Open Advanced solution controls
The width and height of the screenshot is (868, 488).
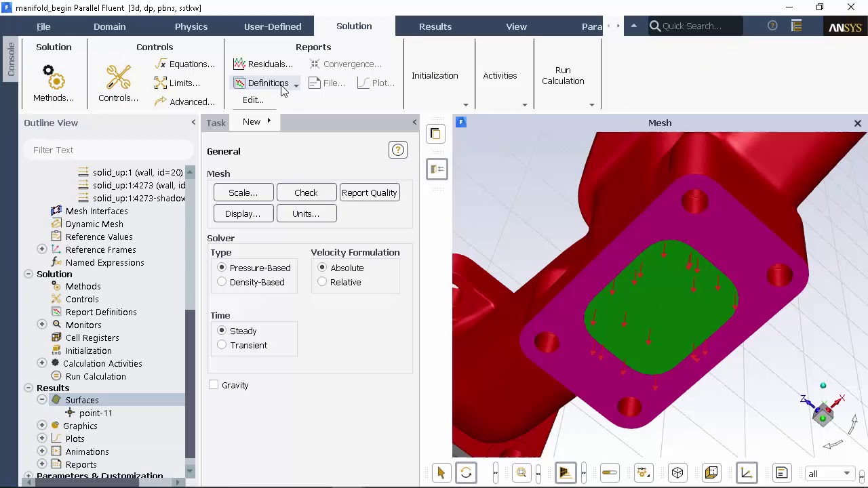tap(184, 102)
